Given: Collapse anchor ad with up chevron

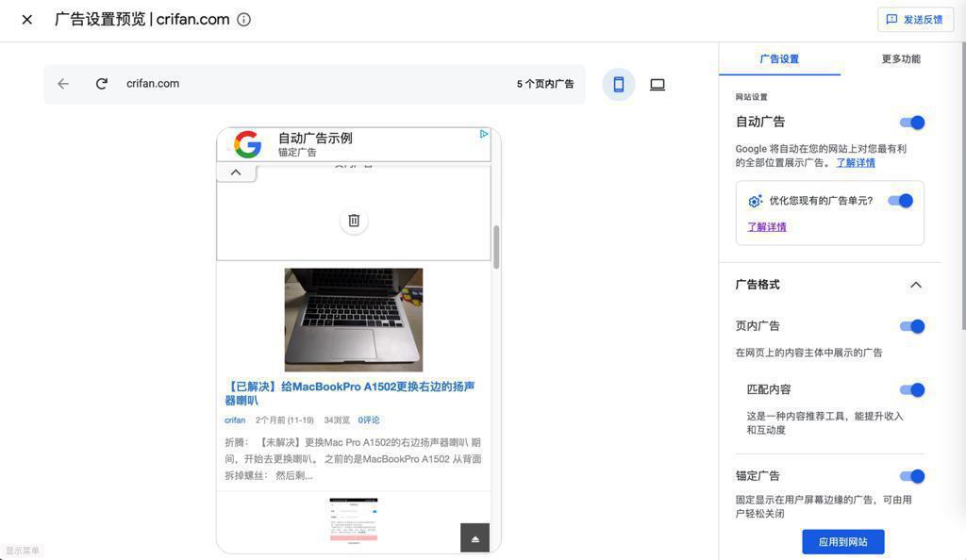Looking at the screenshot, I should pyautogui.click(x=236, y=173).
